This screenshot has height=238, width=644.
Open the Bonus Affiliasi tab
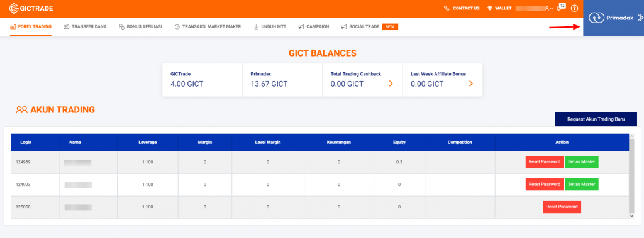tap(140, 26)
